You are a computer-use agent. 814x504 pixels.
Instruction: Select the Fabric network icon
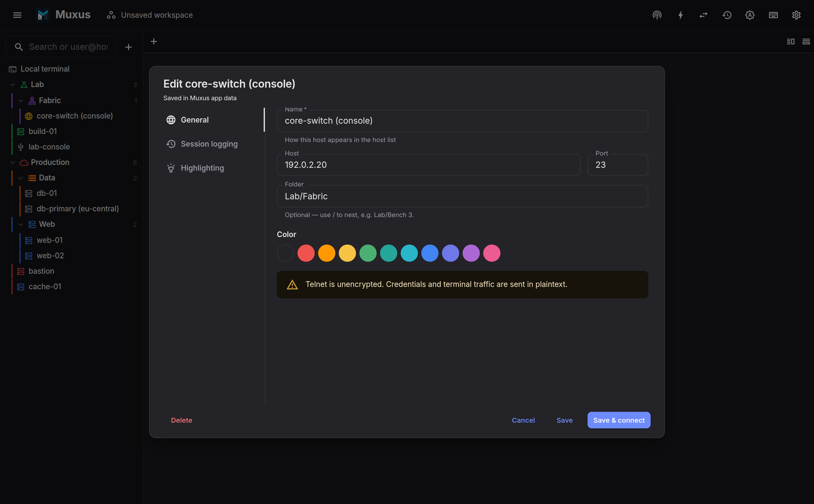tap(32, 101)
